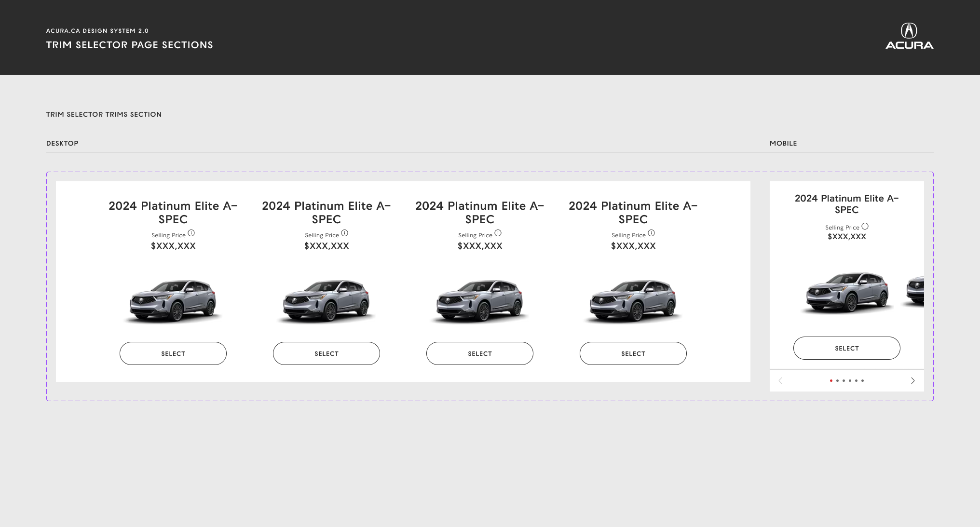Open Selling Price info icon on third desktop card
980x527 pixels.
(498, 233)
